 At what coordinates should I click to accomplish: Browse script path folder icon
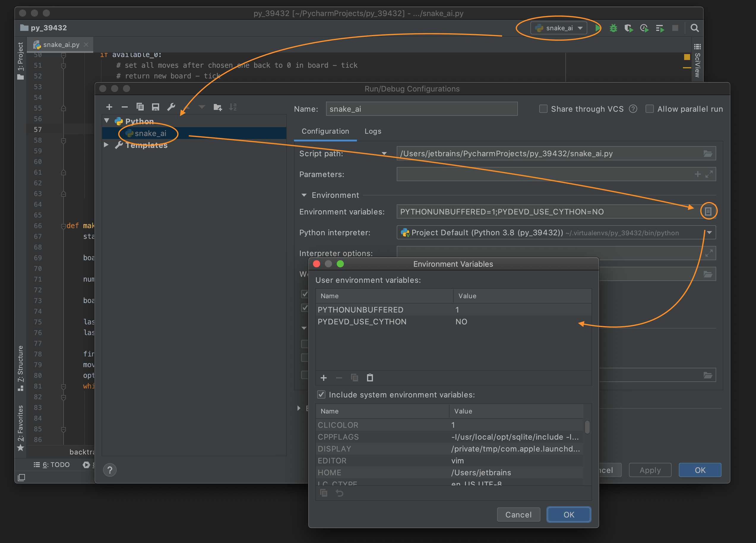[708, 154]
